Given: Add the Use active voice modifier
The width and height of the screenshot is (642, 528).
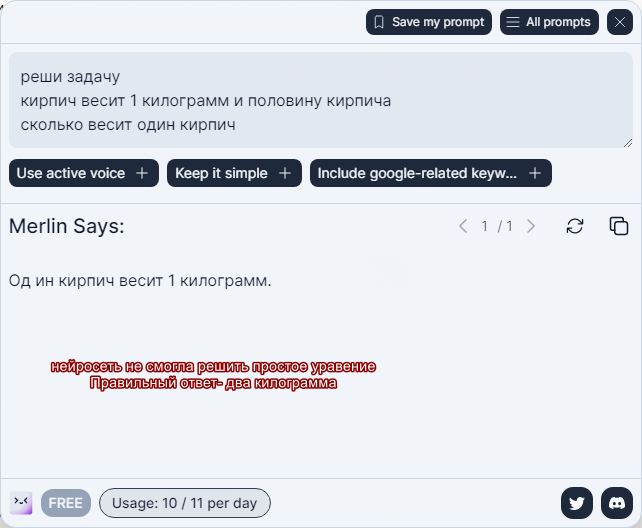Looking at the screenshot, I should click(x=84, y=173).
